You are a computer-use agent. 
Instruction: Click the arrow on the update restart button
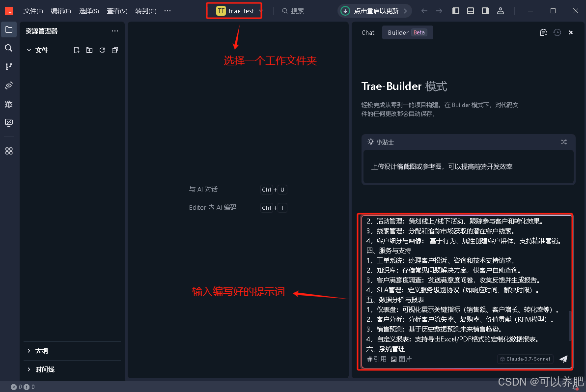click(406, 11)
